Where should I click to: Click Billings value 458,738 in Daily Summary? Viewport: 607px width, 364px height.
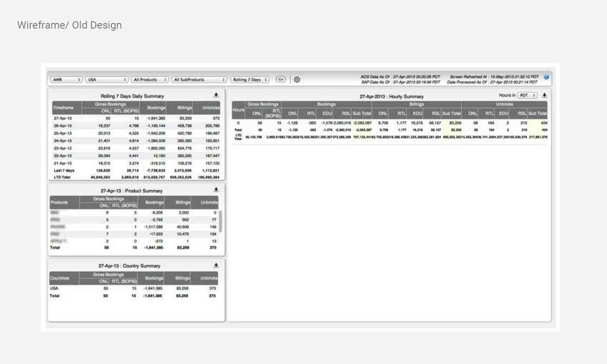click(x=184, y=126)
